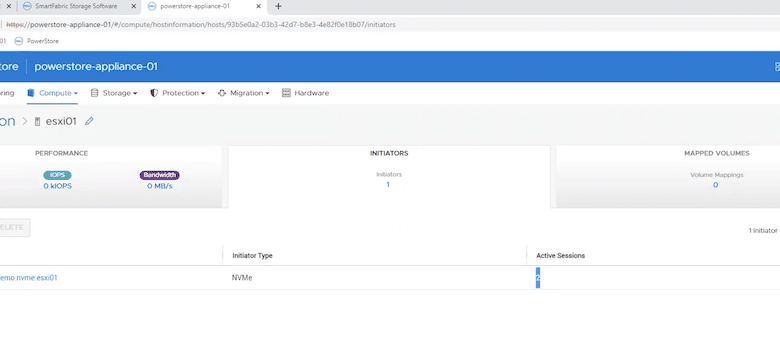This screenshot has height=361, width=780.
Task: Open the Performance card
Action: pyautogui.click(x=110, y=177)
